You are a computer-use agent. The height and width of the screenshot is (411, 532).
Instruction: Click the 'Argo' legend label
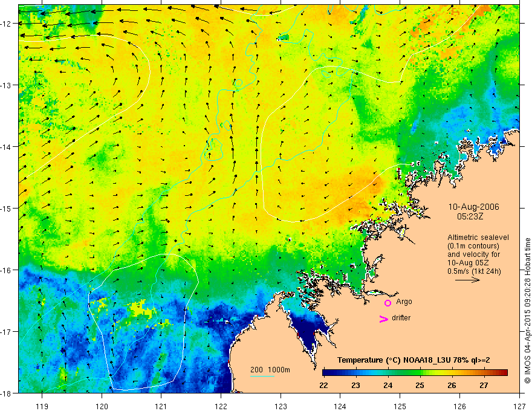(404, 302)
